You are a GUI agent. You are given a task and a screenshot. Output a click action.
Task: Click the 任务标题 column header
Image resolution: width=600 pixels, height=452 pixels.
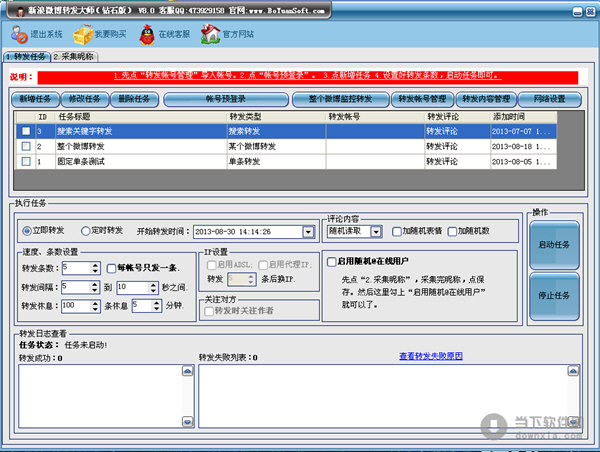point(141,117)
